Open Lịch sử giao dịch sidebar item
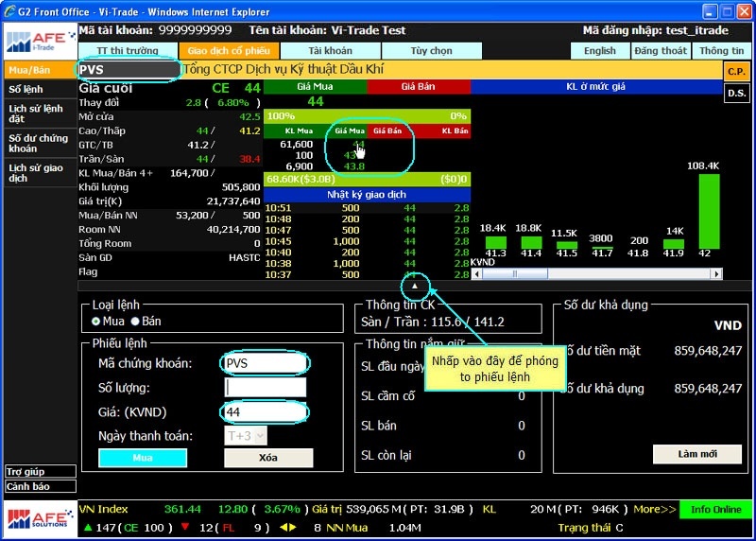 coord(40,173)
